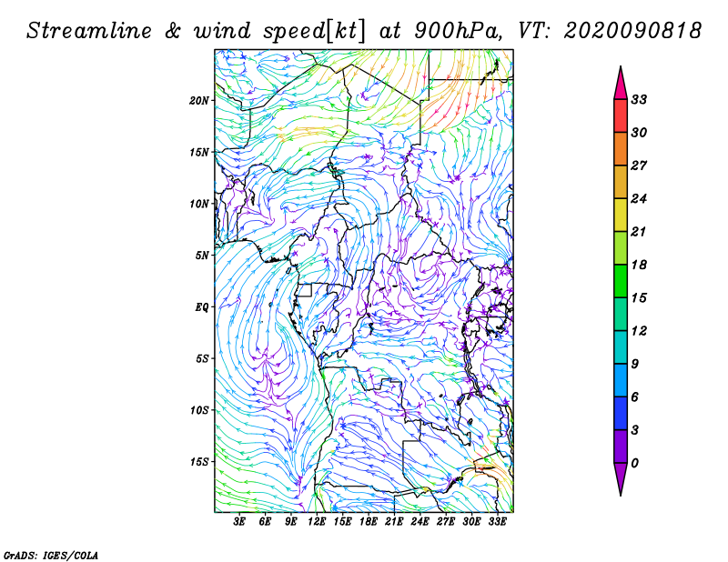The height and width of the screenshot is (562, 728).
Task: Pick the dark blue 3-6 kt colorbar segment
Action: pyautogui.click(x=621, y=414)
